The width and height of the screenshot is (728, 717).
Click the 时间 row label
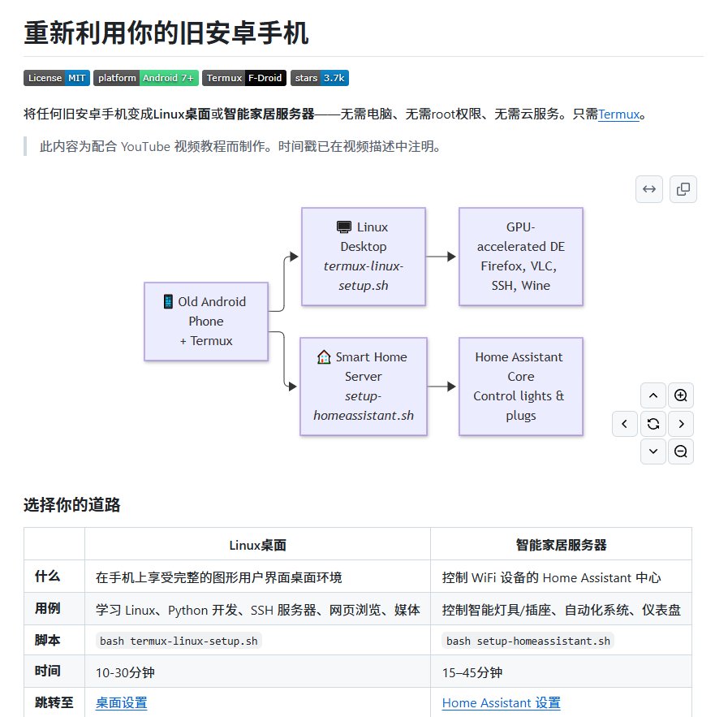(x=47, y=671)
